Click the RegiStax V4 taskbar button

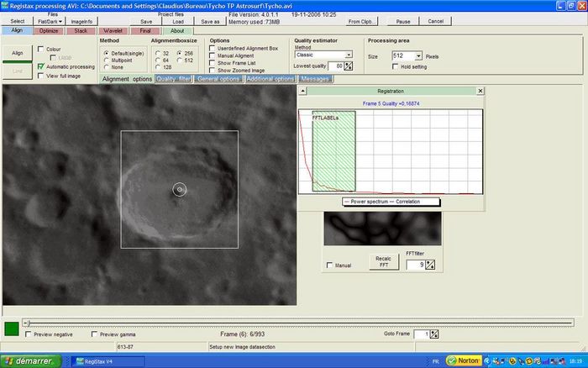[x=108, y=361]
